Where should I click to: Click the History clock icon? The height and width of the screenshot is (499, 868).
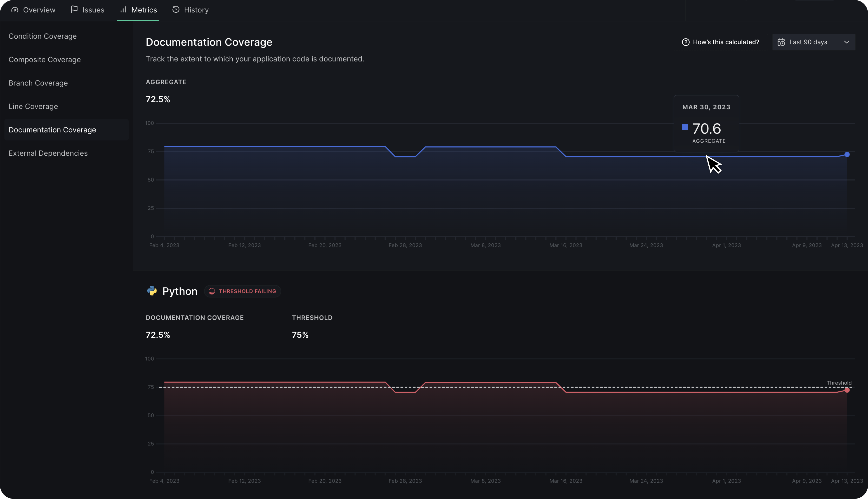pos(176,10)
